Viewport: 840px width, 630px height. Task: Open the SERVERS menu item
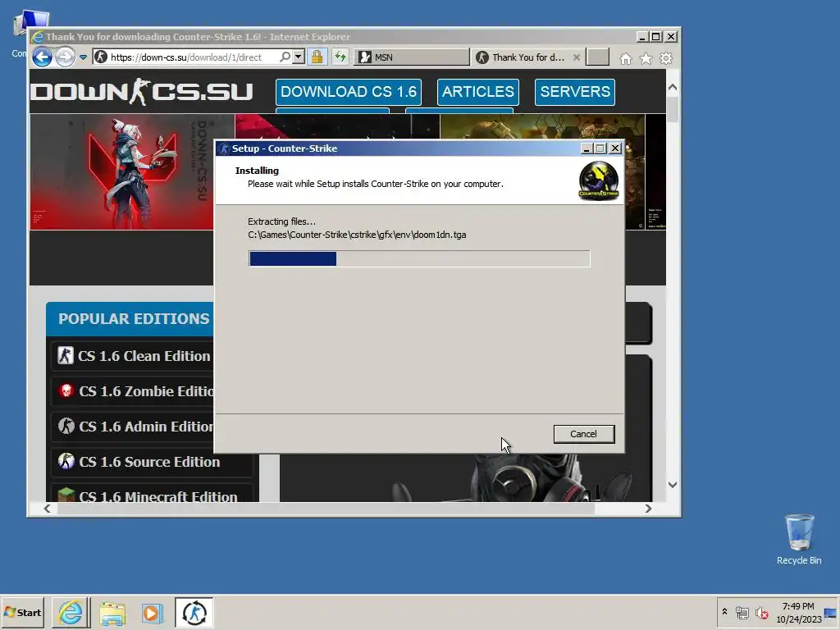[x=575, y=92]
